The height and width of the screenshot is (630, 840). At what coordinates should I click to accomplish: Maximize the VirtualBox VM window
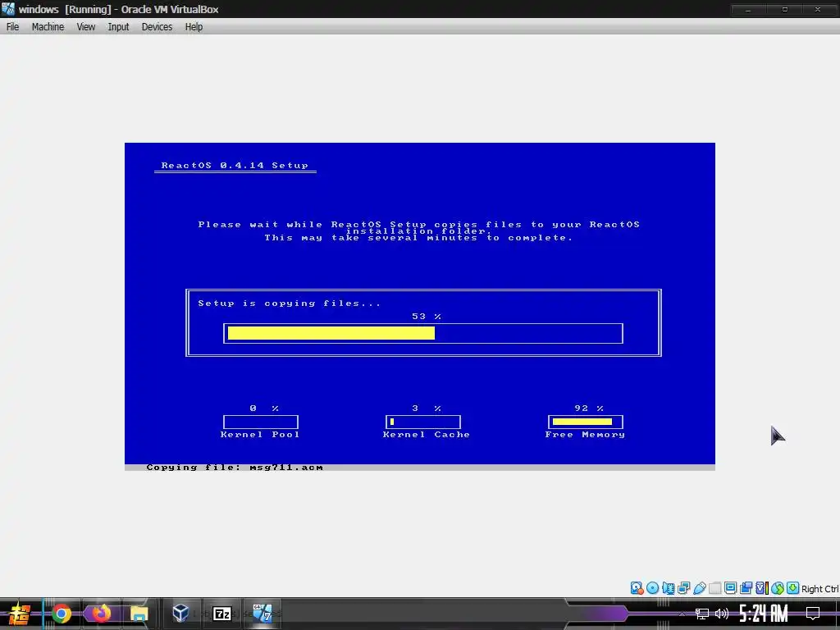[x=784, y=9]
